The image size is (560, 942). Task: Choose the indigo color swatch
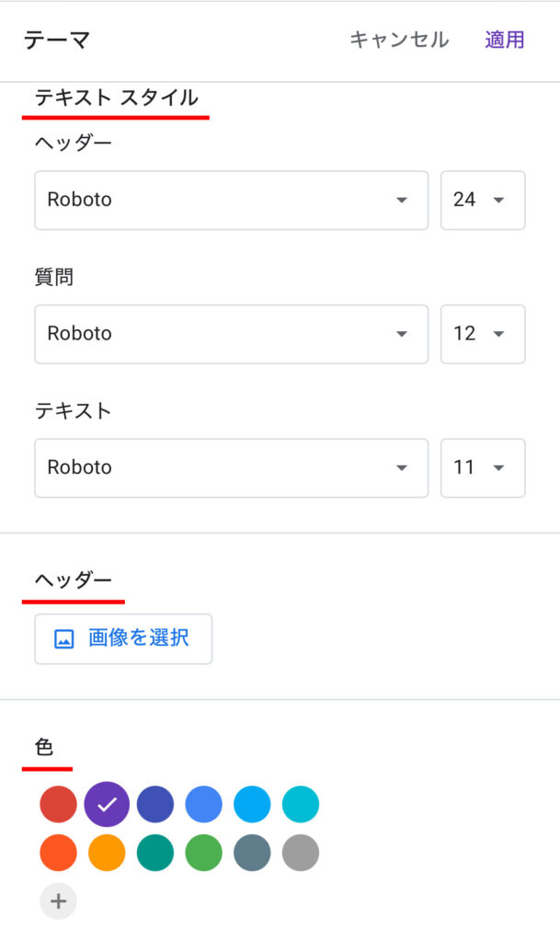point(155,805)
